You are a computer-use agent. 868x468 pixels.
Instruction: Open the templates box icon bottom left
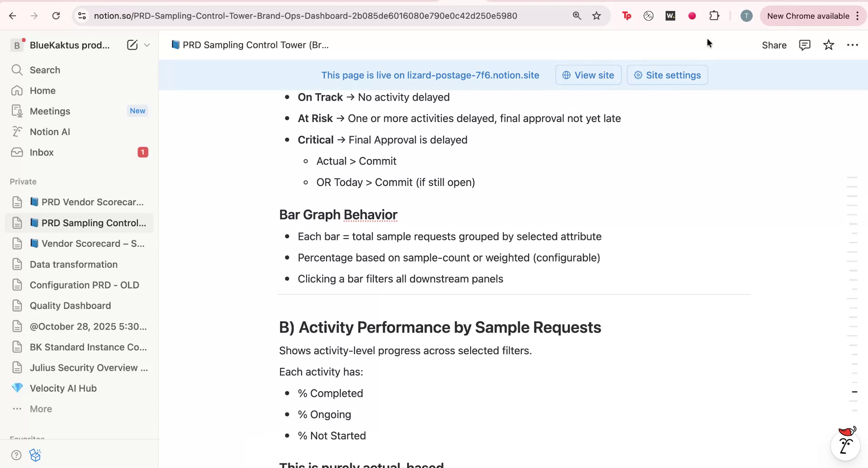35,455
